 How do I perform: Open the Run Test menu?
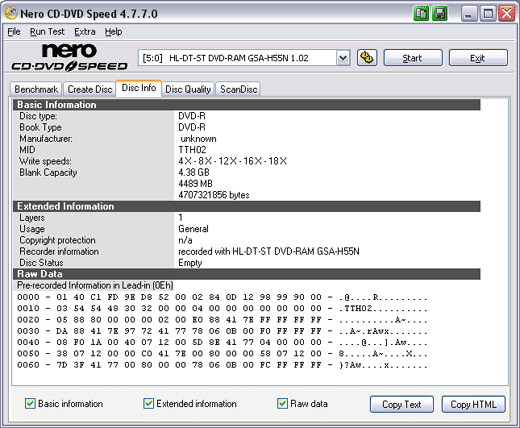pyautogui.click(x=47, y=32)
